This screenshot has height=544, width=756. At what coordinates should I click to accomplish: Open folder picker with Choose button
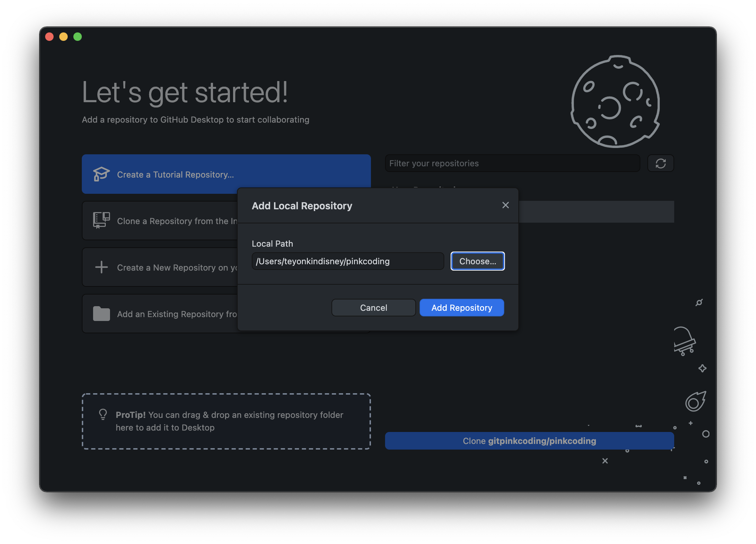click(477, 261)
